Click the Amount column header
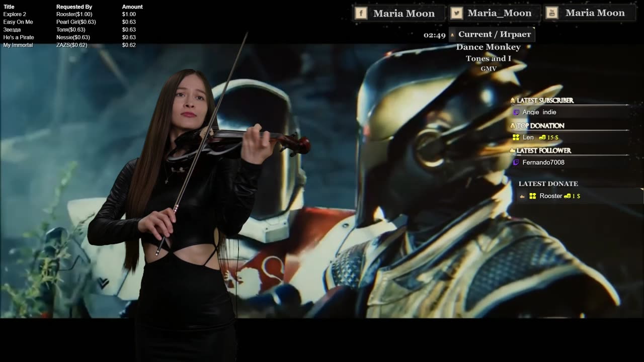This screenshot has height=362, width=644. point(132,7)
